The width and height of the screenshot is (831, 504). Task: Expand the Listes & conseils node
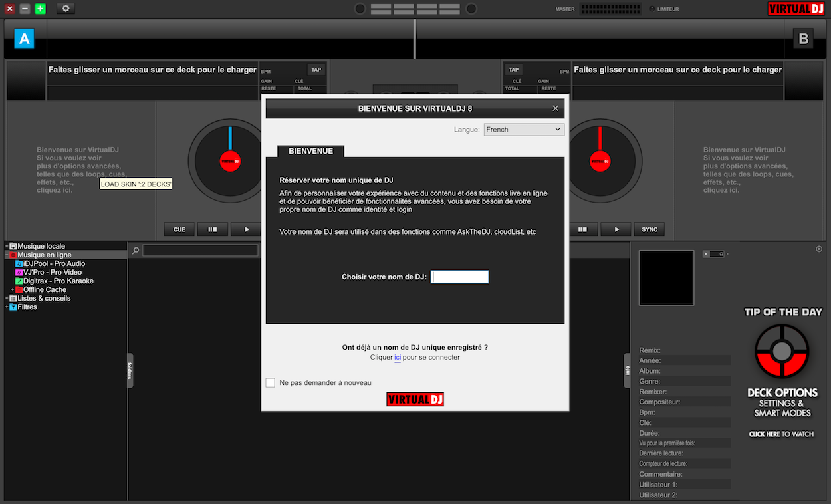click(7, 298)
